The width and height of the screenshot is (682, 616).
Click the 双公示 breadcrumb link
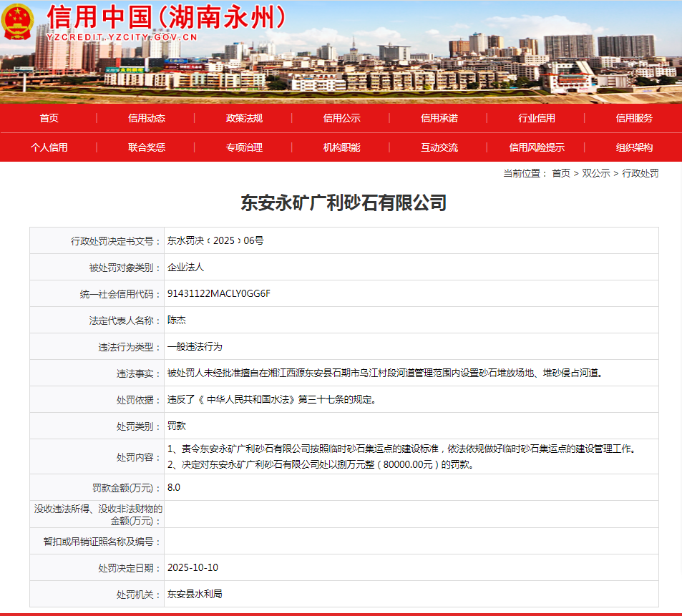[596, 174]
